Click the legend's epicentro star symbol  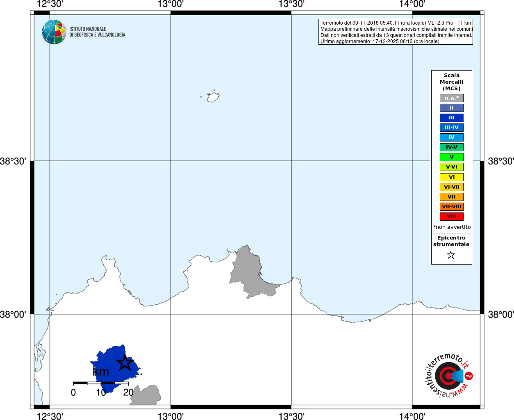[451, 255]
